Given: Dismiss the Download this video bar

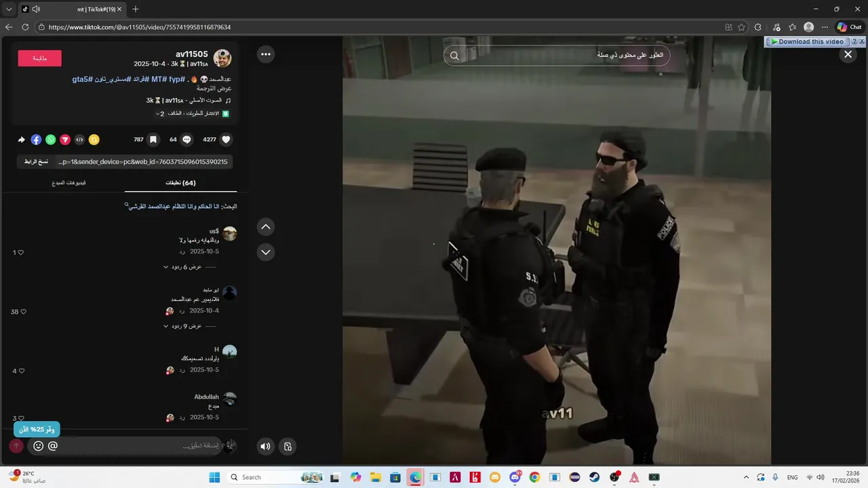Looking at the screenshot, I should coord(862,41).
